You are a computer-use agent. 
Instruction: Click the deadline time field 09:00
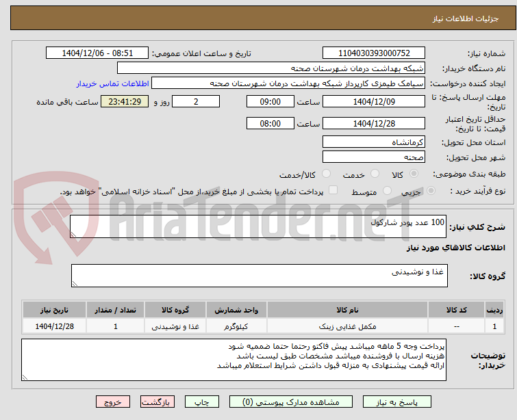pos(270,101)
